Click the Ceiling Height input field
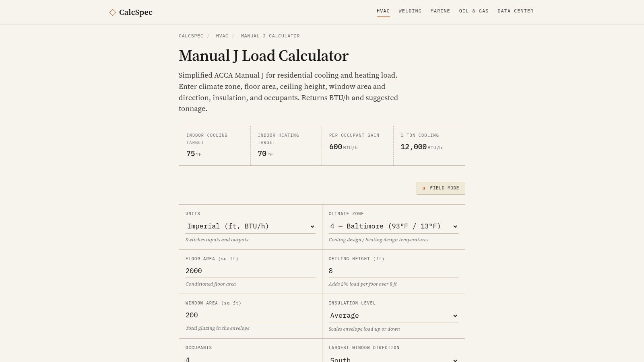644x362 pixels. (393, 271)
